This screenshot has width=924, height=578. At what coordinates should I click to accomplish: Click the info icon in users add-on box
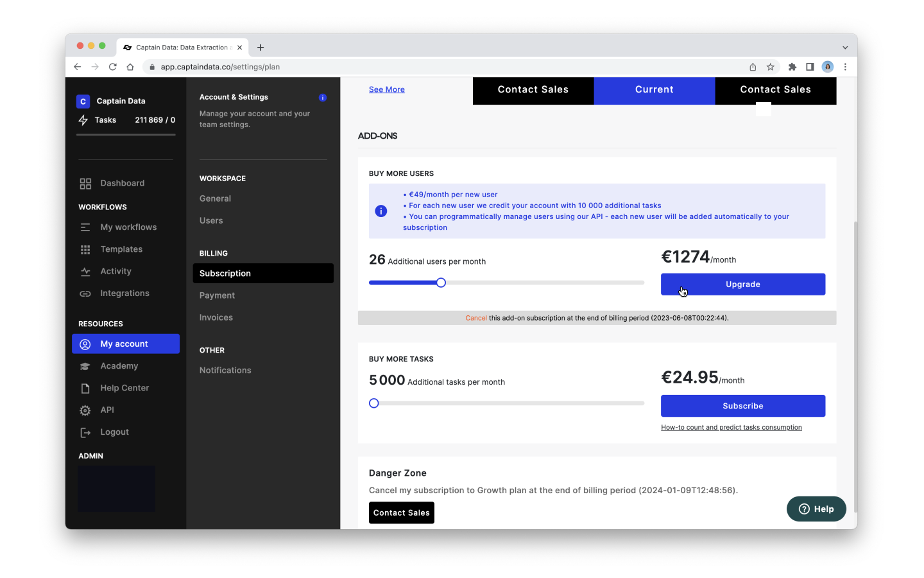pos(381,211)
